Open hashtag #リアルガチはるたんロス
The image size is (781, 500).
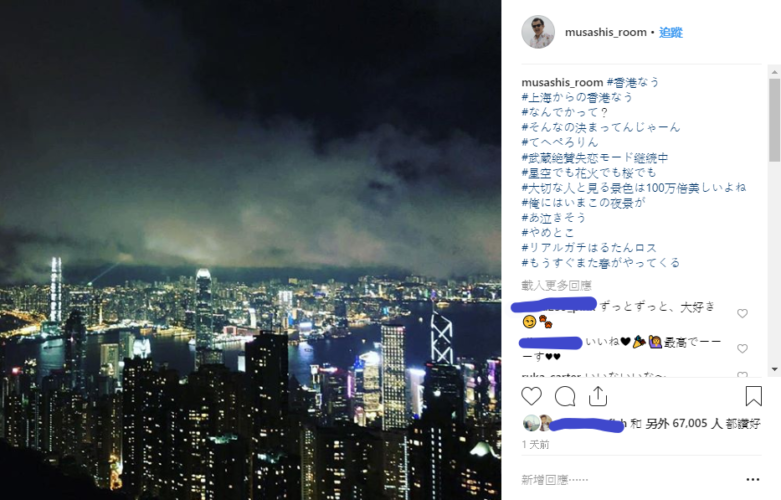coord(589,248)
